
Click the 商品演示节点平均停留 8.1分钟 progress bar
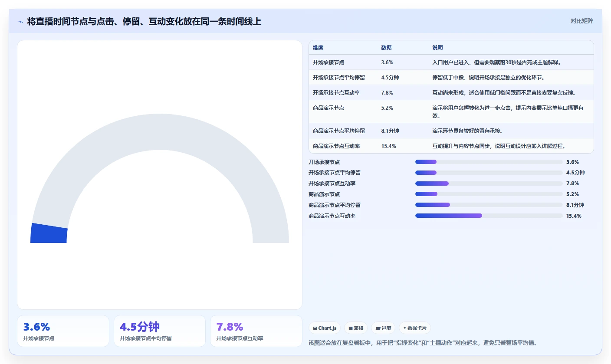(489, 205)
